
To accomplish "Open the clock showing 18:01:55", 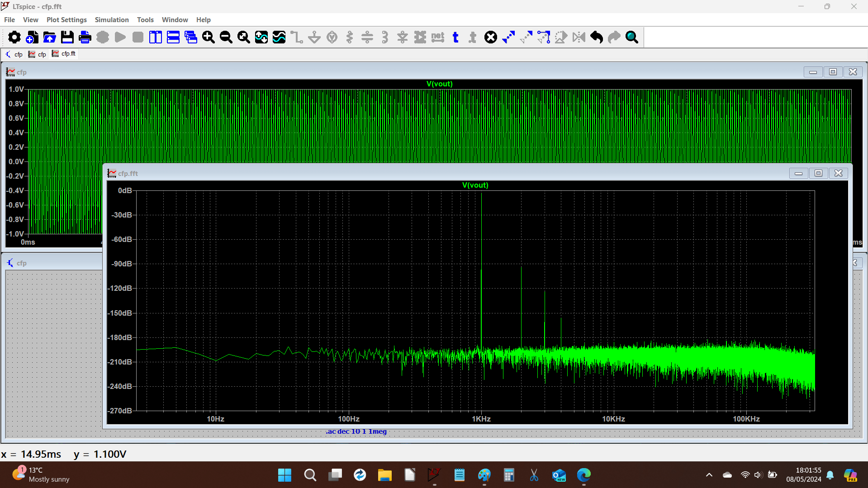I will tap(804, 475).
